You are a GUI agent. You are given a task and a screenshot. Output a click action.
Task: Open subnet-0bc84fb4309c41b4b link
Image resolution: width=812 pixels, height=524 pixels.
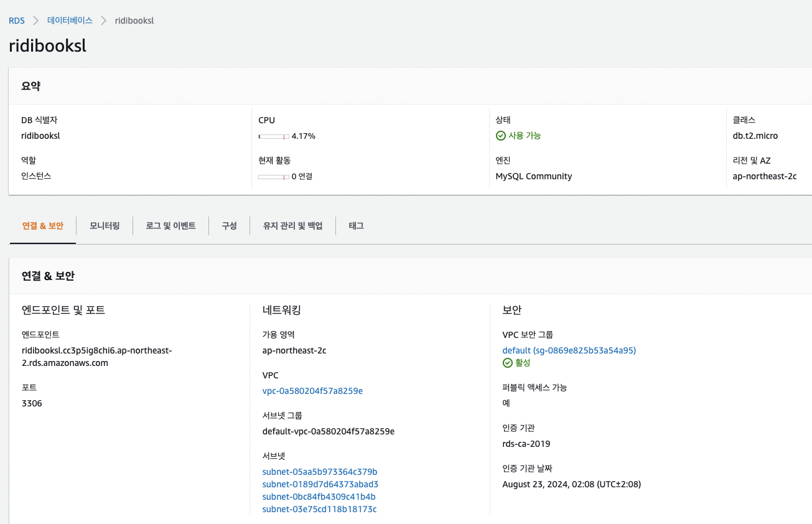click(x=319, y=497)
